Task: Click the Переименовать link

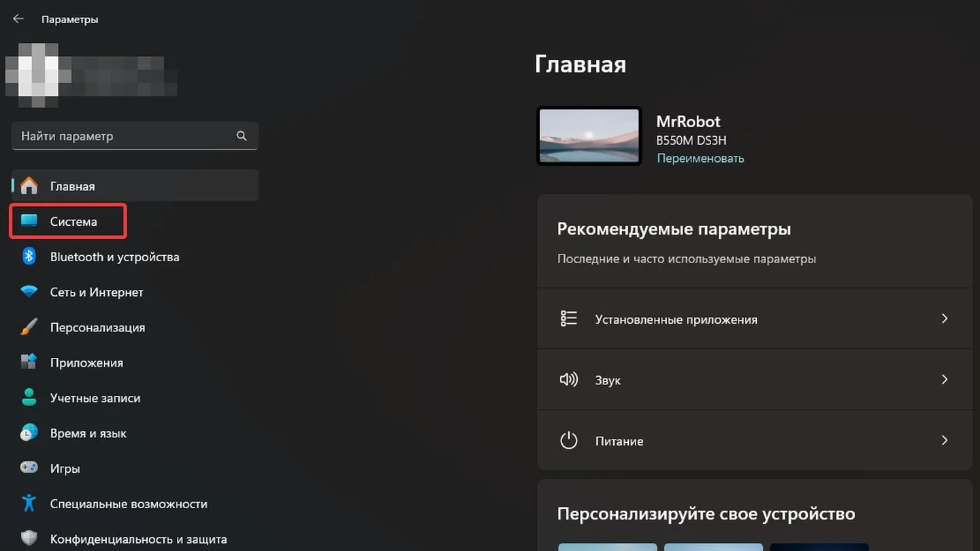Action: pyautogui.click(x=700, y=158)
